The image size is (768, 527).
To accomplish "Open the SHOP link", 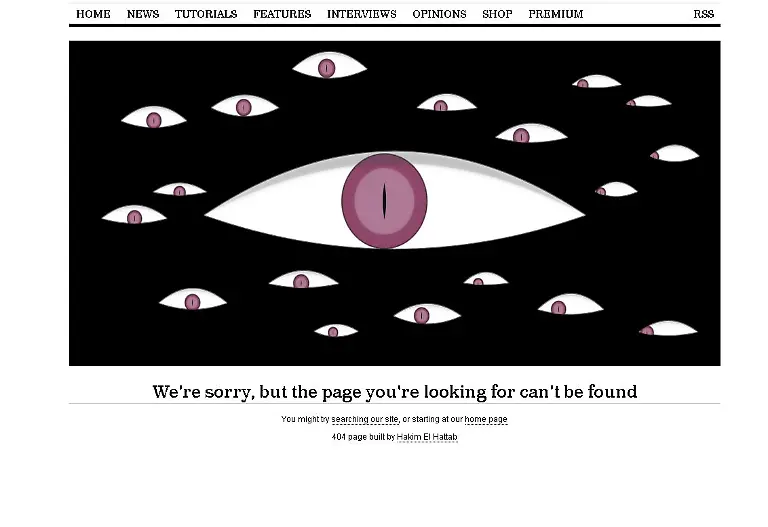I will (x=497, y=14).
